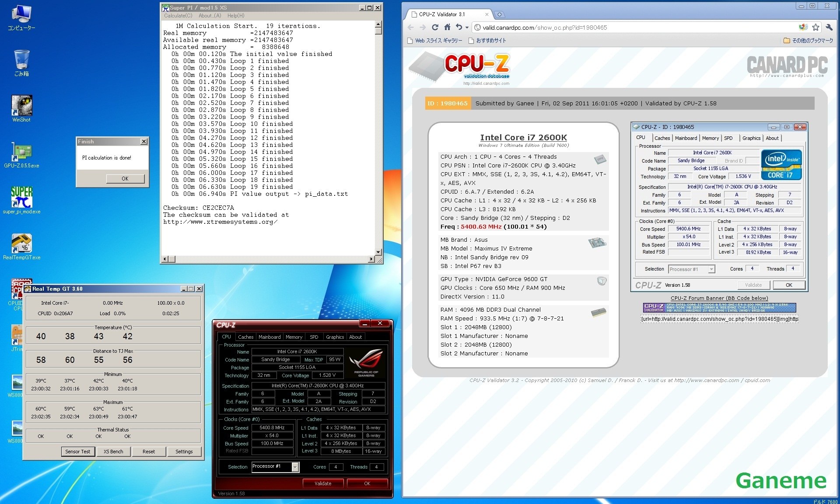Expand the Processor #1 selection dropdown in CPU-Z
The image size is (840, 504).
point(295,467)
